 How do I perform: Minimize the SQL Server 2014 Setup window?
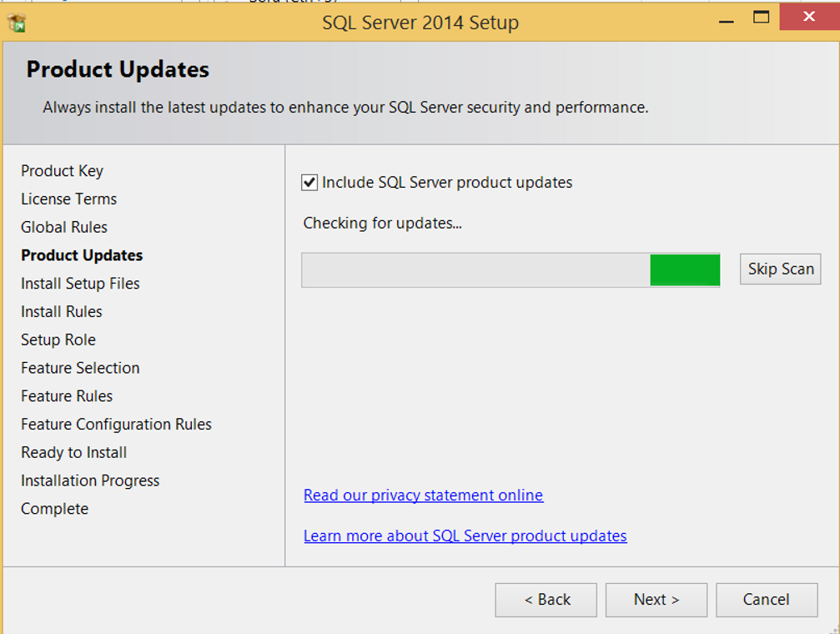click(727, 20)
